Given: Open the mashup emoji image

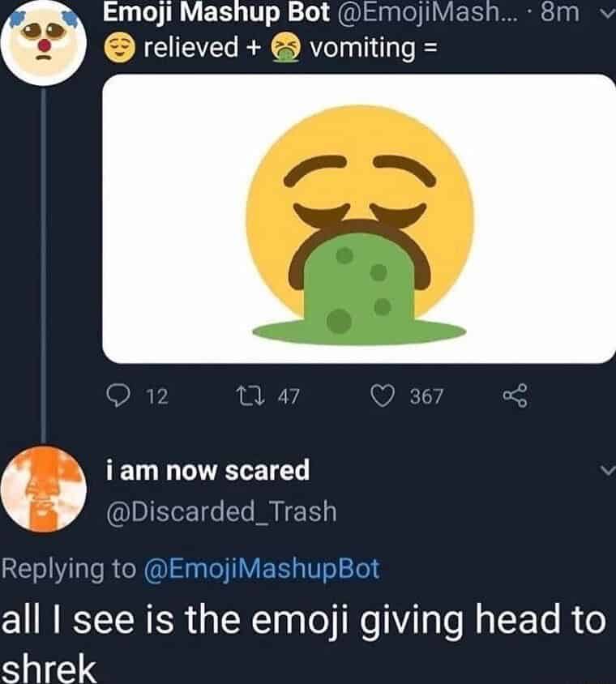Looking at the screenshot, I should [358, 219].
